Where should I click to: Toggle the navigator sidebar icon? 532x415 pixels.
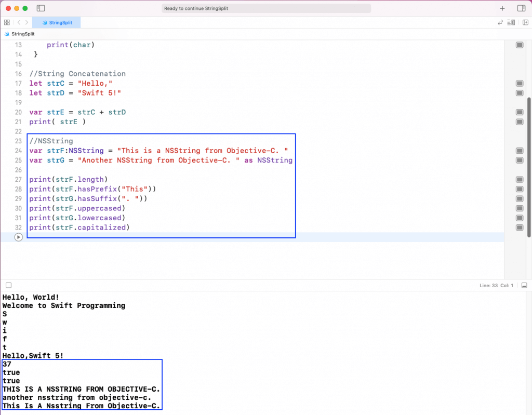click(x=41, y=8)
